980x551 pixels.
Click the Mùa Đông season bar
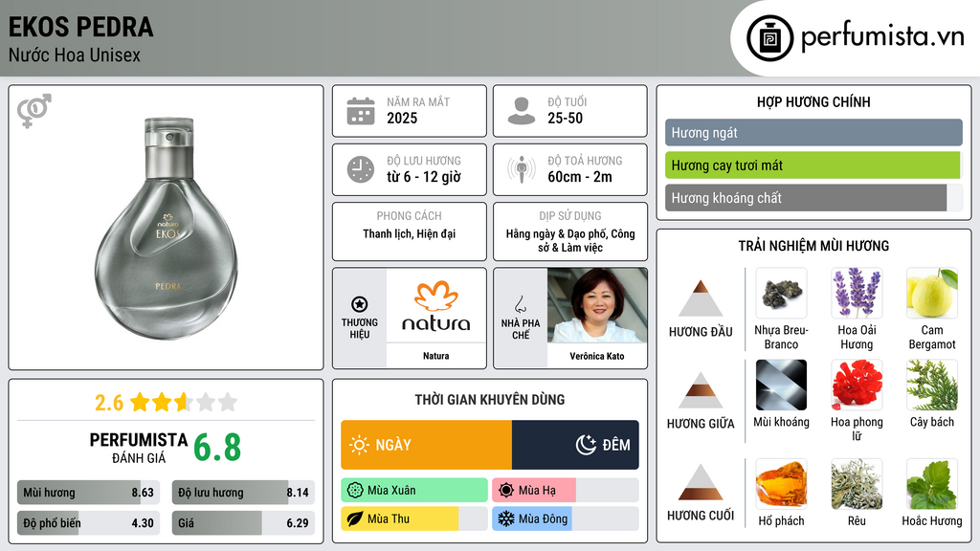(x=565, y=519)
